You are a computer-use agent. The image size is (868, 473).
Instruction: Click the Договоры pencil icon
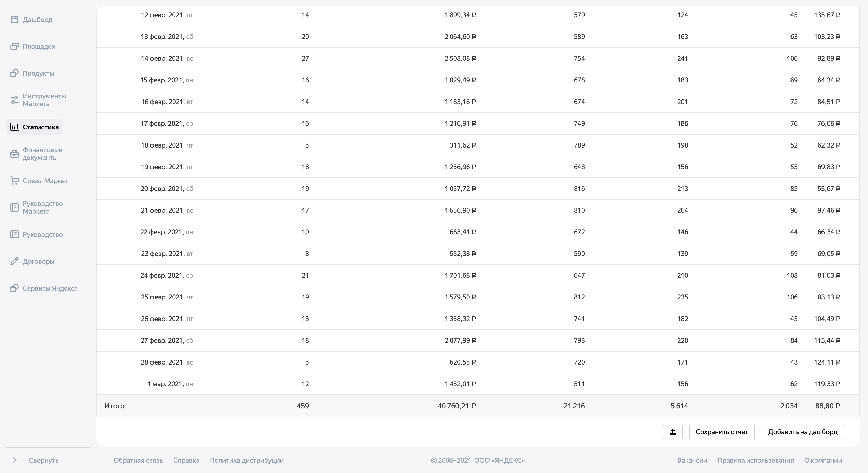tap(14, 261)
